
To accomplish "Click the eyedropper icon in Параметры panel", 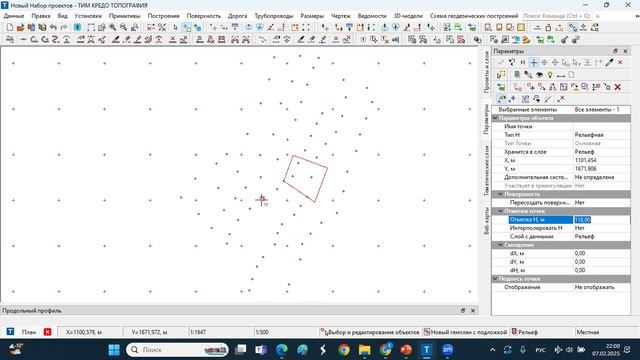I will (609, 62).
